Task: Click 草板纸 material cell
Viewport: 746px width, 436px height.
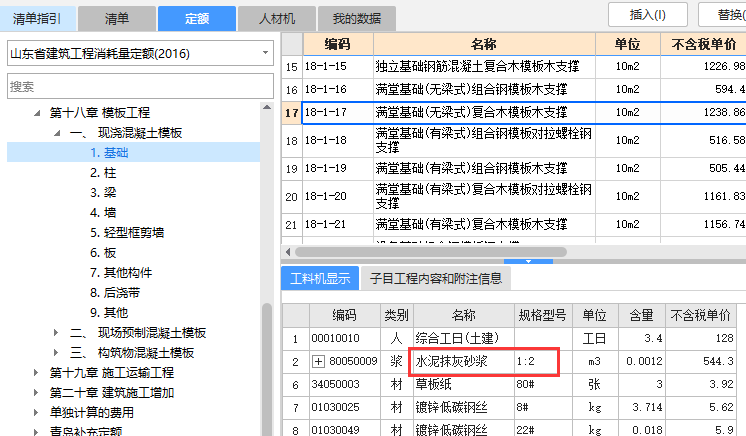Action: tap(464, 385)
